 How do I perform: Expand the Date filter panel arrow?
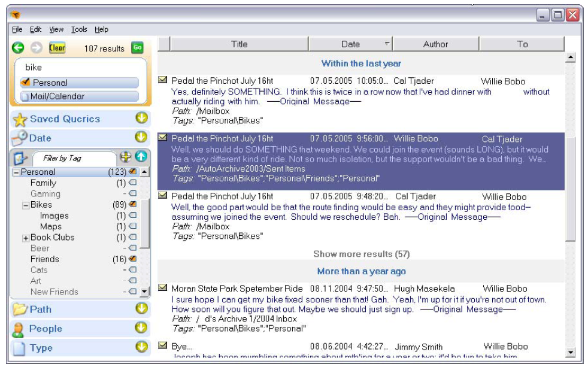click(x=141, y=138)
